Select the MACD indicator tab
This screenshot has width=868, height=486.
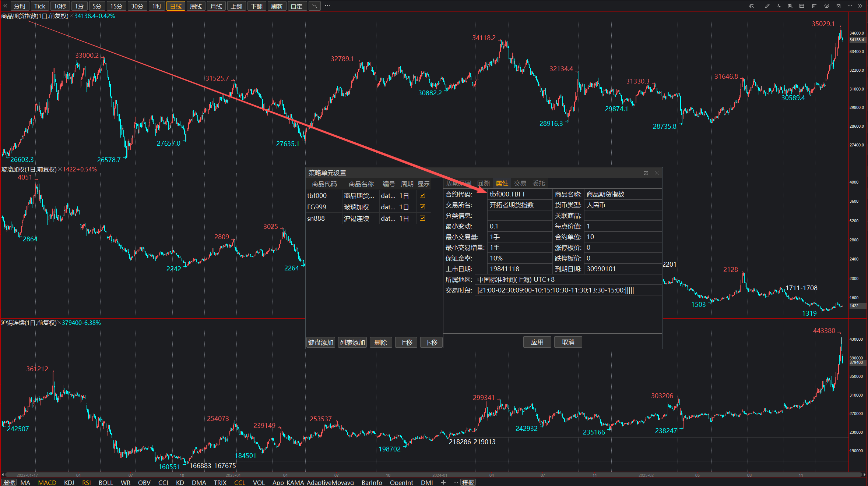click(47, 482)
